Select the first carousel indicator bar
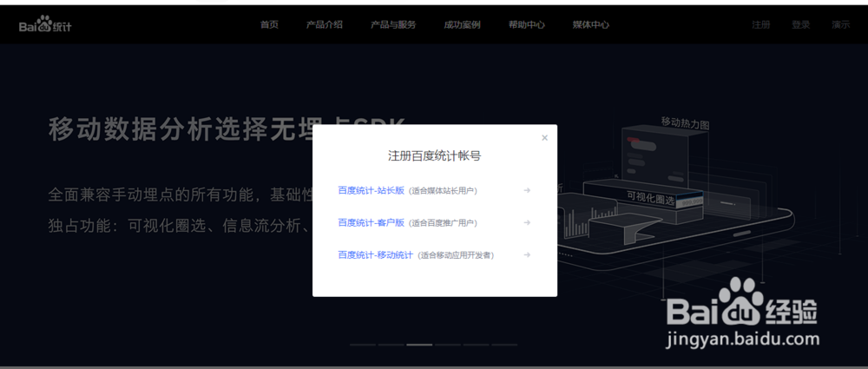The image size is (868, 369). 363,345
